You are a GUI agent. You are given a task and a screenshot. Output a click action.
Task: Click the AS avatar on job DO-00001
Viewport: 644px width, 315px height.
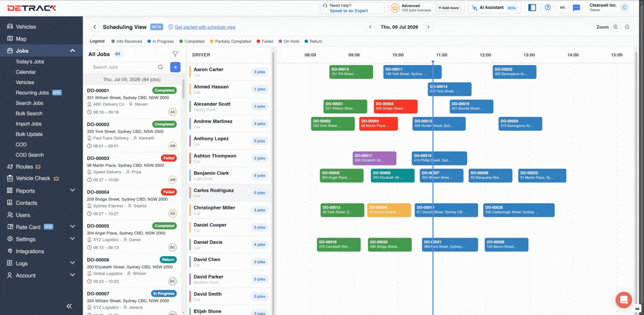click(x=172, y=112)
